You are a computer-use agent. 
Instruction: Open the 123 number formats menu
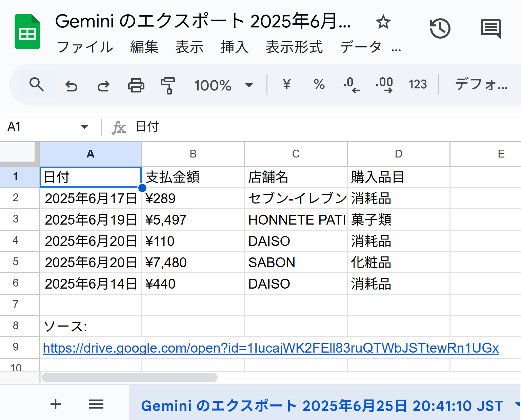(418, 84)
